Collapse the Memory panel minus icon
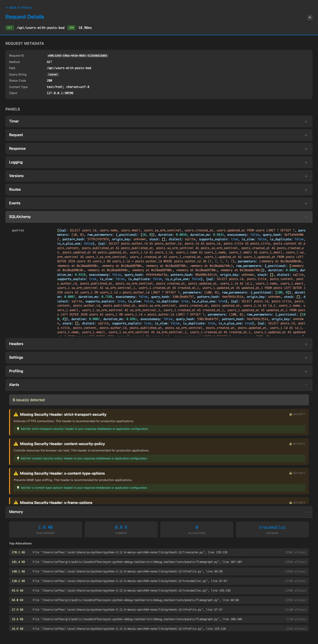The image size is (318, 644). click(306, 512)
